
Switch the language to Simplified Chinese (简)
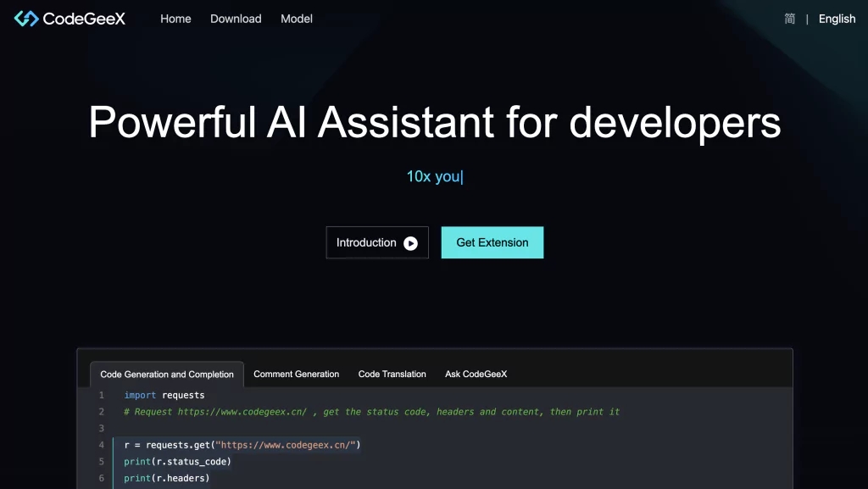[789, 19]
